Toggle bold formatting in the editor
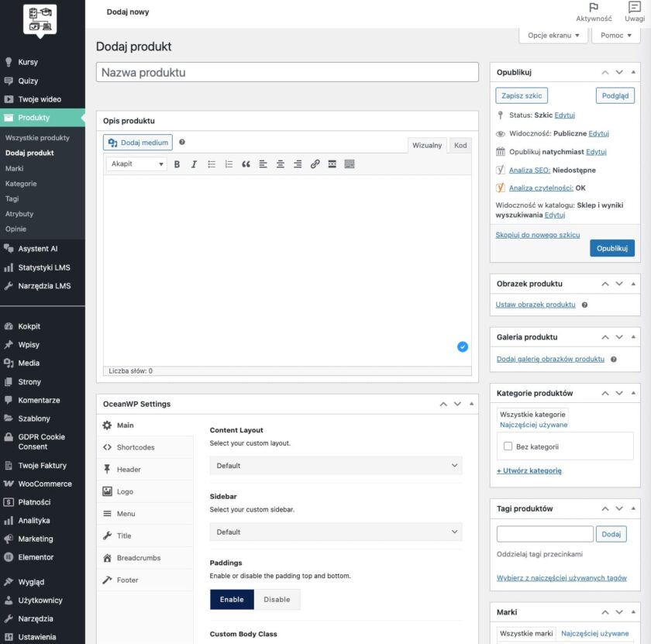 177,164
